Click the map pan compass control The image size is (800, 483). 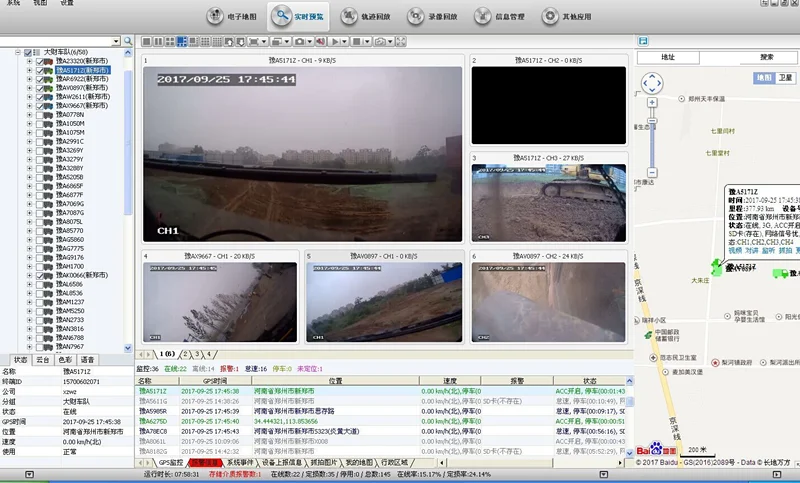[x=652, y=83]
